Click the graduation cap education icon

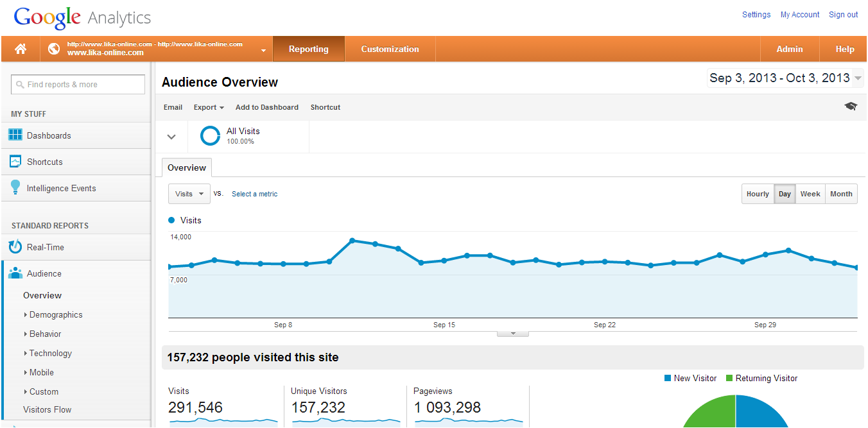(x=851, y=107)
